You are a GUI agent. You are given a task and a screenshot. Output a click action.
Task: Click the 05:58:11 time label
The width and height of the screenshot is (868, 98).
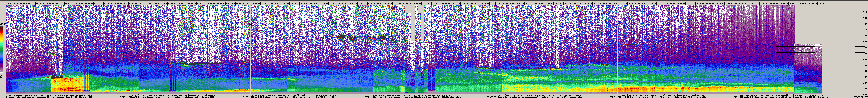pos(30,3)
